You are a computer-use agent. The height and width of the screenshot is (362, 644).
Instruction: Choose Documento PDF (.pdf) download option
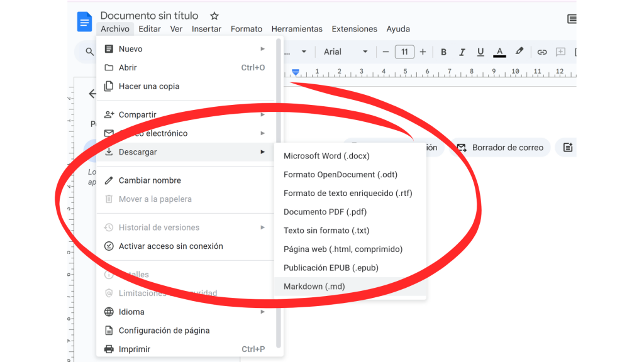[325, 212]
